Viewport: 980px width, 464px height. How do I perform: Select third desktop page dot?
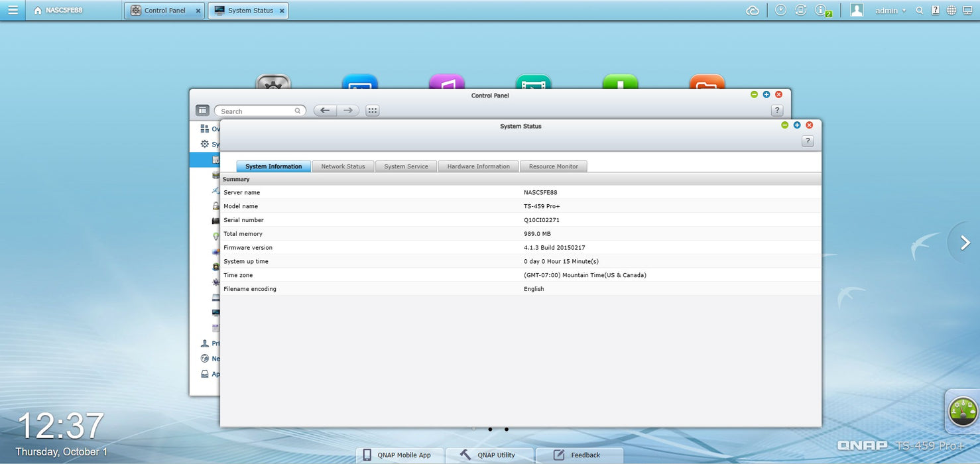point(507,429)
